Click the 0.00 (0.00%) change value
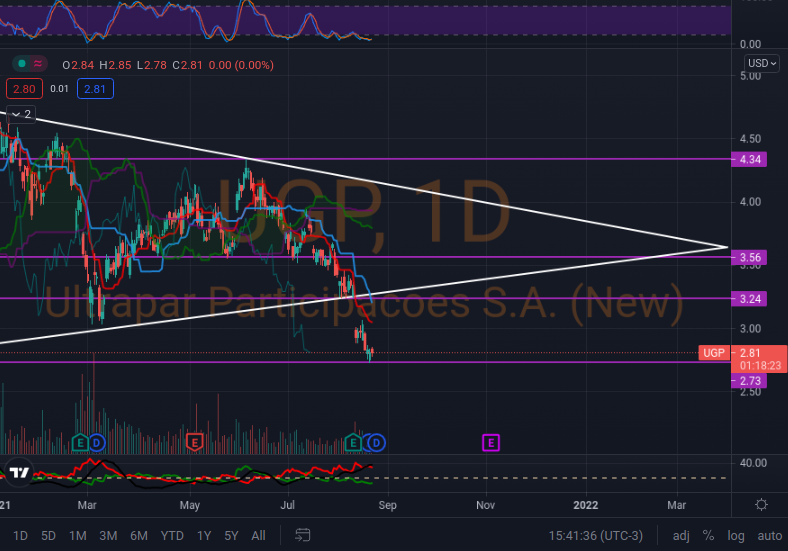The height and width of the screenshot is (551, 788). click(241, 65)
